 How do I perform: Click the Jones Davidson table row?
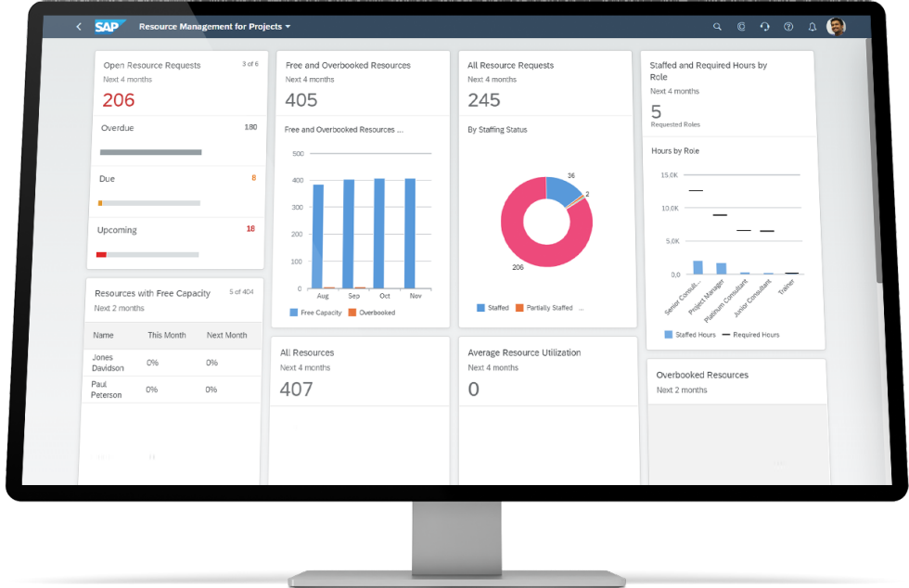[x=173, y=363]
